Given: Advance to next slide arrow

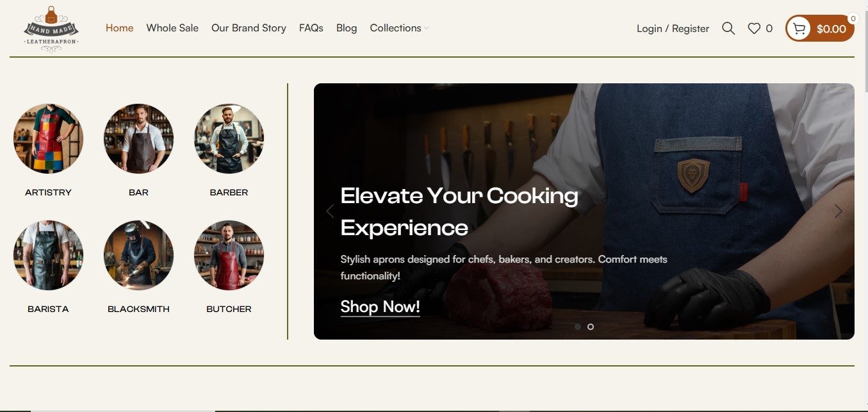Looking at the screenshot, I should 838,211.
